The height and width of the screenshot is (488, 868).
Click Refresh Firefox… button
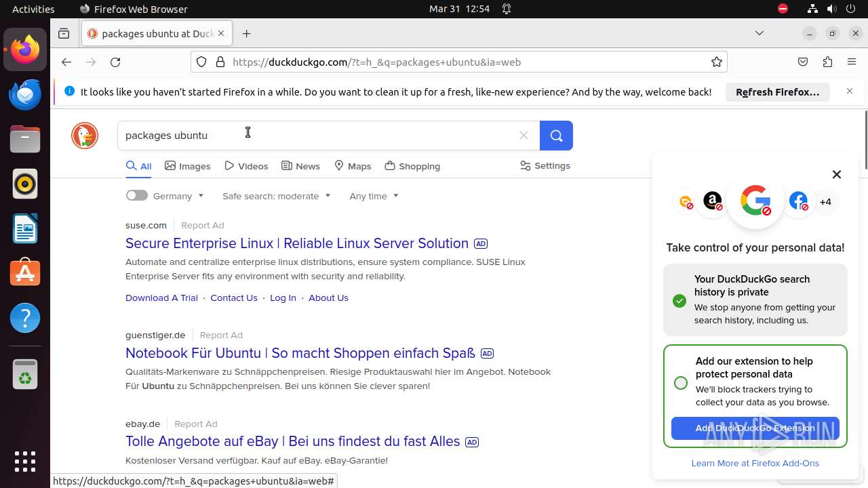click(778, 91)
